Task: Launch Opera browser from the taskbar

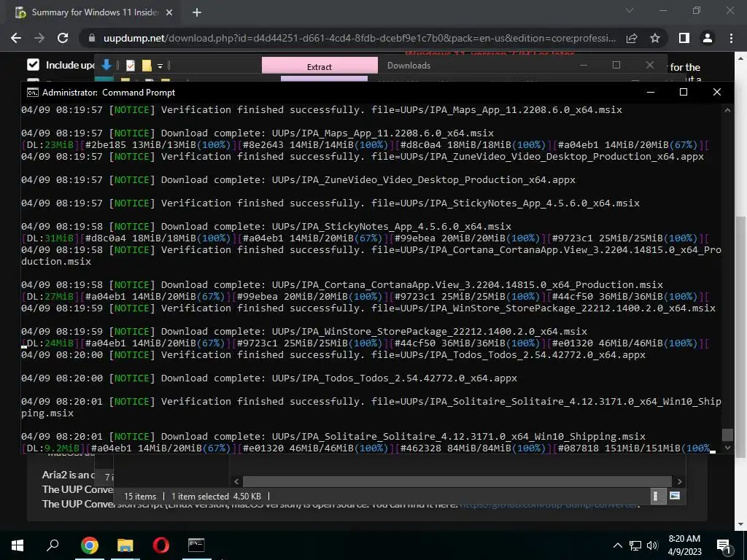Action: [x=161, y=545]
